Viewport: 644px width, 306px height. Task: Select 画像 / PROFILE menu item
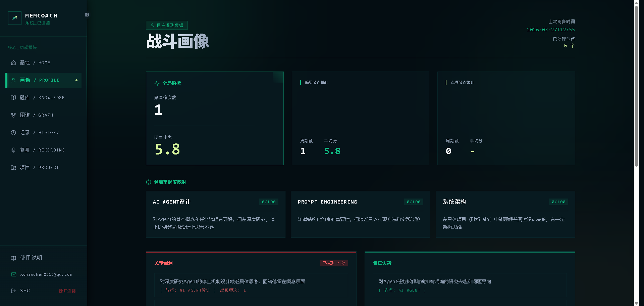tap(44, 80)
